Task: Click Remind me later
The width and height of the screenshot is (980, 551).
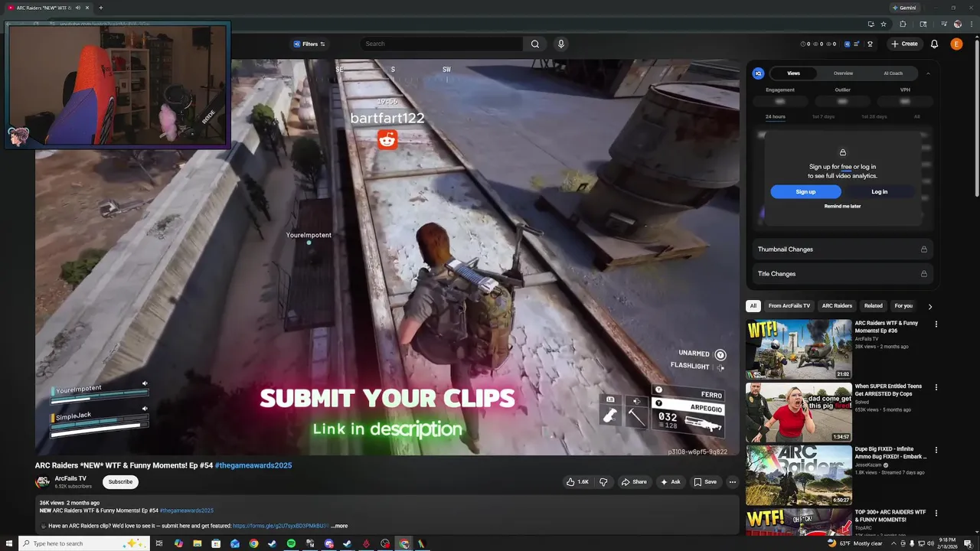Action: pyautogui.click(x=842, y=206)
